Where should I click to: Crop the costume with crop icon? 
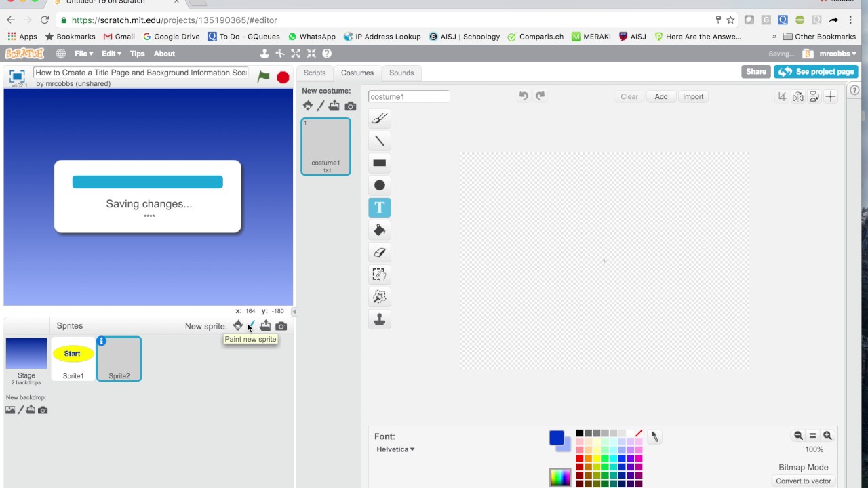[782, 97]
